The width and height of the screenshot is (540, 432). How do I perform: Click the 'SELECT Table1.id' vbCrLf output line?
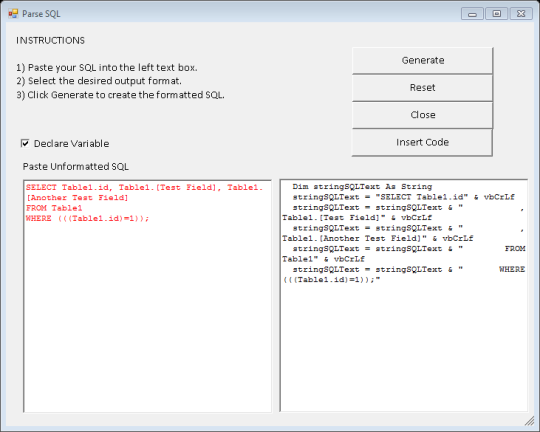coord(404,197)
